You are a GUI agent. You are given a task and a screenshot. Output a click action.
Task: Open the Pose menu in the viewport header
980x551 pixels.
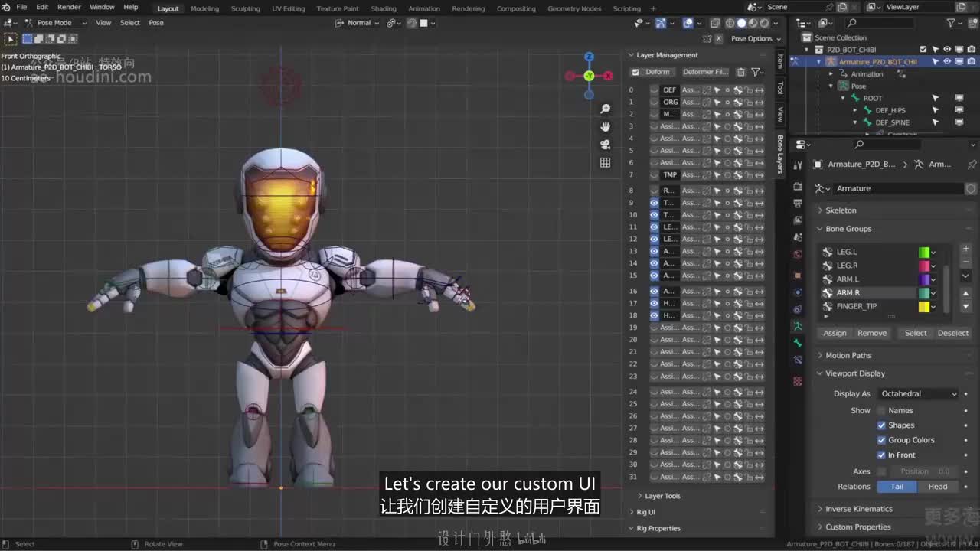[155, 23]
